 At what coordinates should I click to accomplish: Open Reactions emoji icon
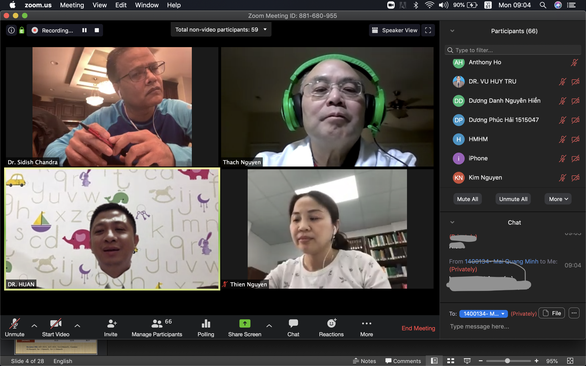tap(331, 323)
